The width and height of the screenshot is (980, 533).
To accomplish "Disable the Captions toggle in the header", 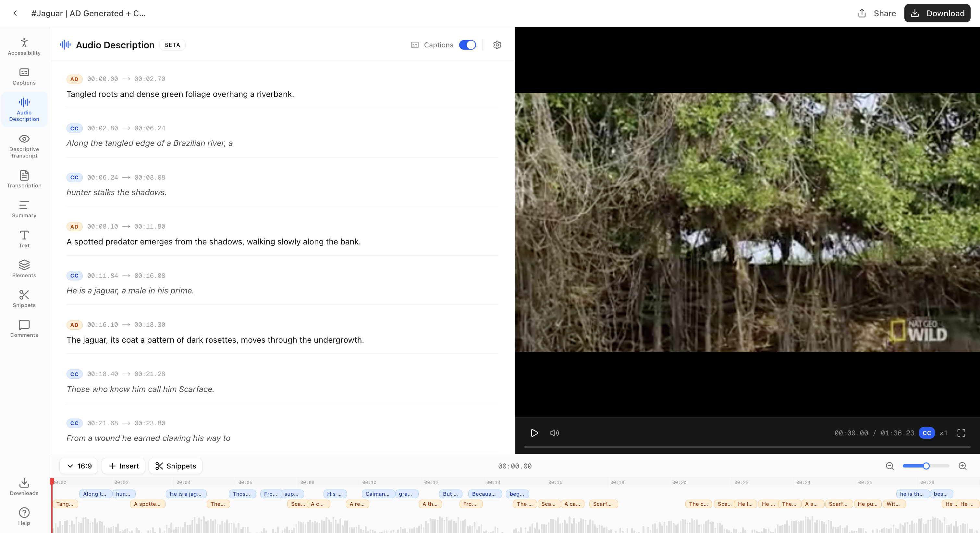I will point(468,45).
